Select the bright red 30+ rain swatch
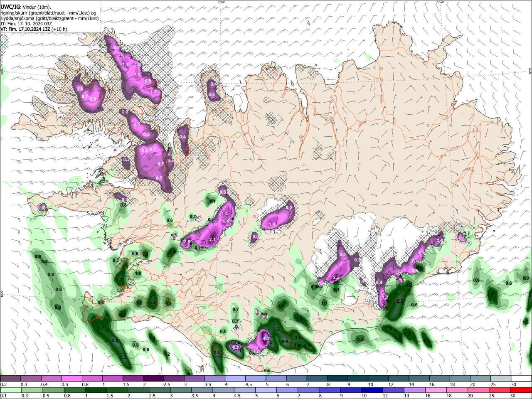Viewport: 532px width, 399px height. click(521, 390)
